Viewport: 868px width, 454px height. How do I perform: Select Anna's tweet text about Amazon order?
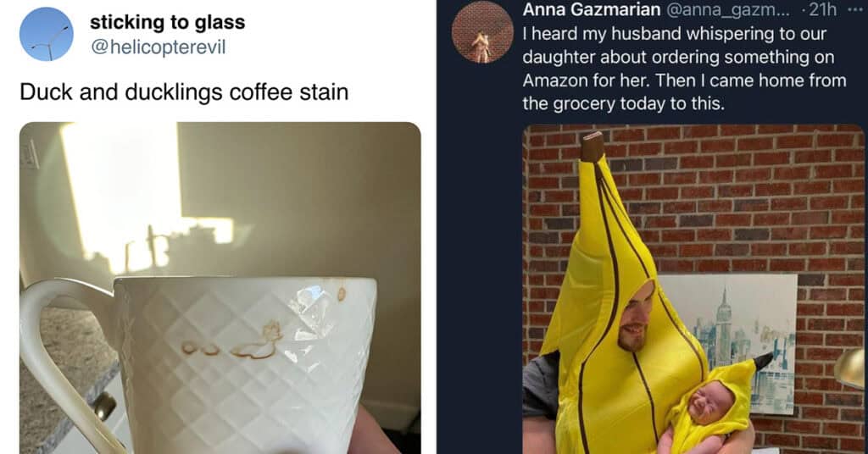click(684, 69)
